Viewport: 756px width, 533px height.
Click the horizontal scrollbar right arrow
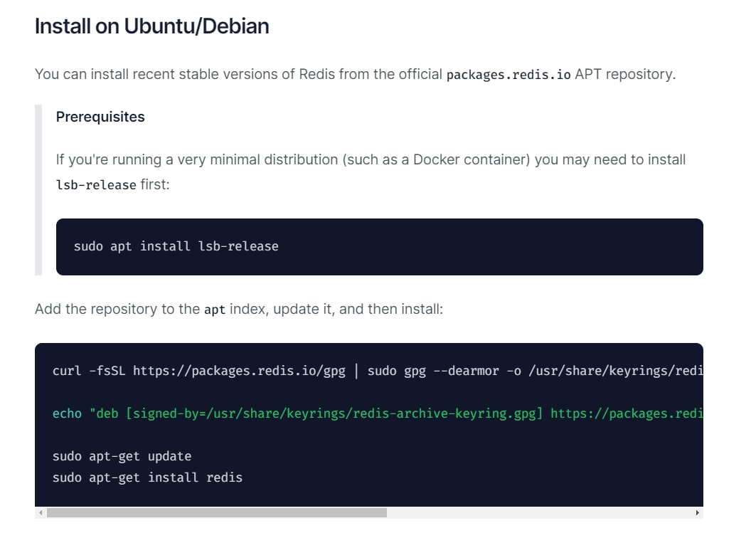pyautogui.click(x=697, y=512)
